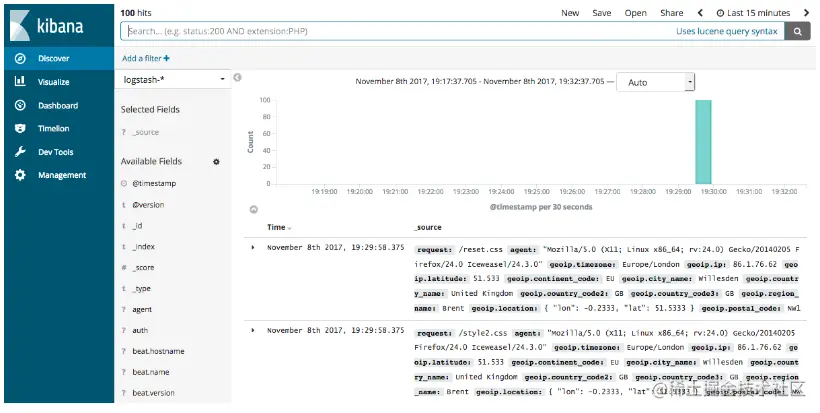Open Management gear icon
This screenshot has width=820, height=413.
pyautogui.click(x=20, y=175)
